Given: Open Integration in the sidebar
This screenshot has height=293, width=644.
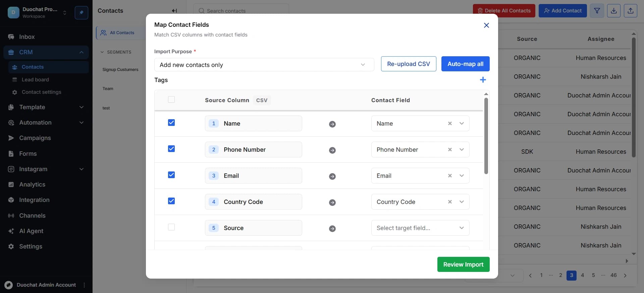Looking at the screenshot, I should click(x=46, y=200).
